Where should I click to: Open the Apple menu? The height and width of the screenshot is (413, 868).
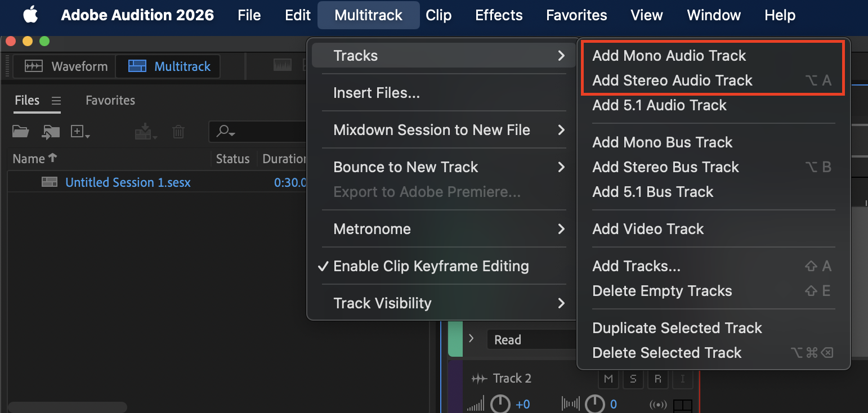click(x=30, y=15)
